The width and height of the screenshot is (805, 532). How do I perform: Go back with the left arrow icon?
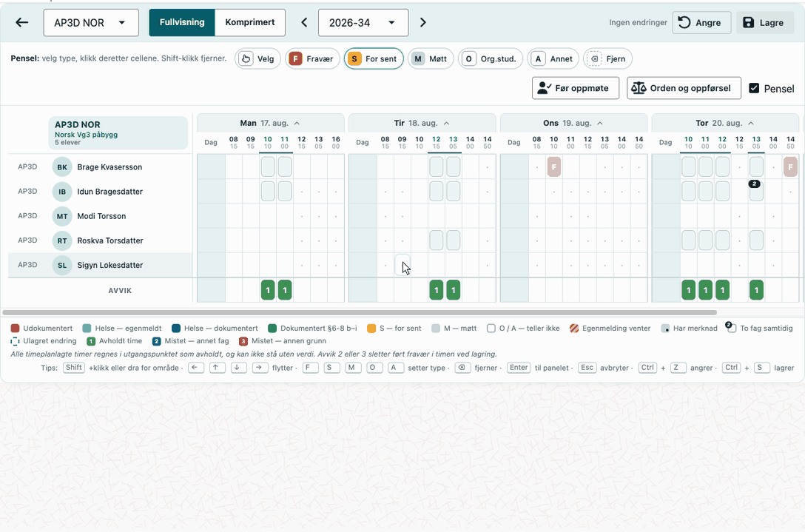(21, 23)
